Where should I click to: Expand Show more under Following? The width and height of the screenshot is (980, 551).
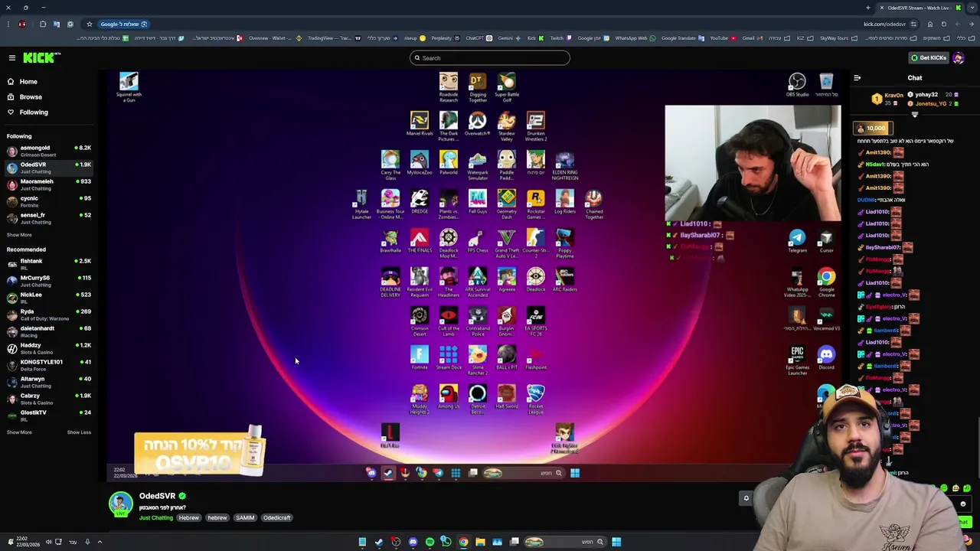click(x=19, y=235)
